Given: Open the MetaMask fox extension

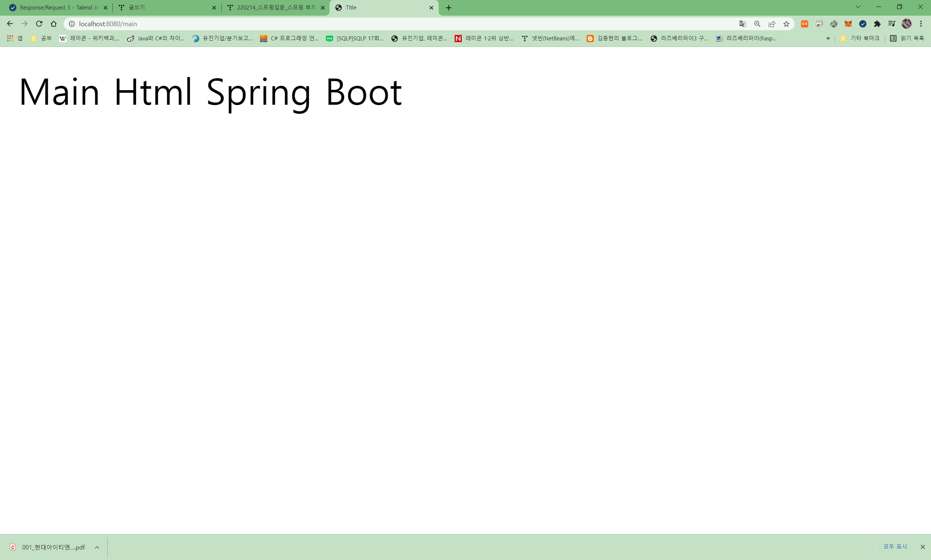Looking at the screenshot, I should coord(848,24).
